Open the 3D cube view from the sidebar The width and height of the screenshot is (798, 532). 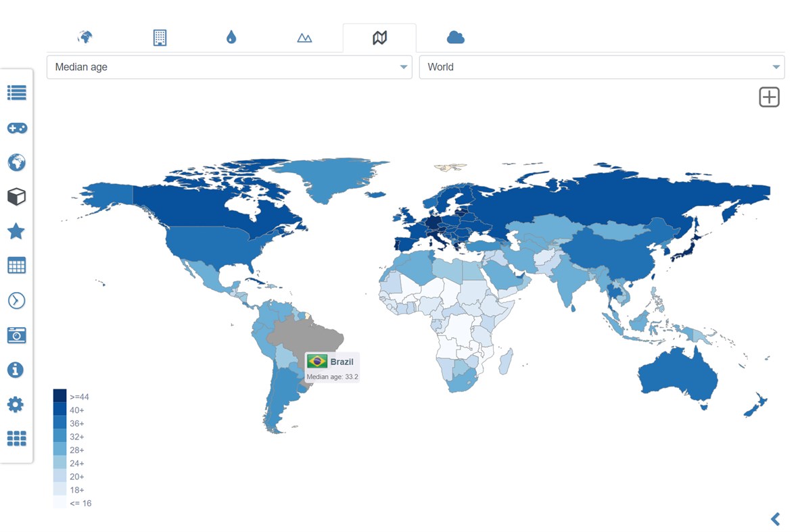(16, 197)
